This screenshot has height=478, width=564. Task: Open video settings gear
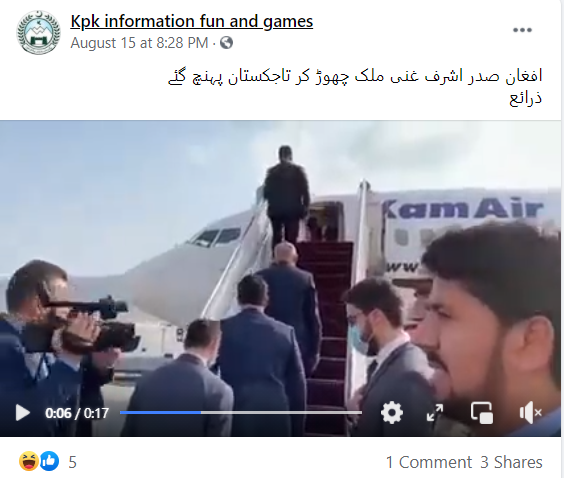click(392, 413)
